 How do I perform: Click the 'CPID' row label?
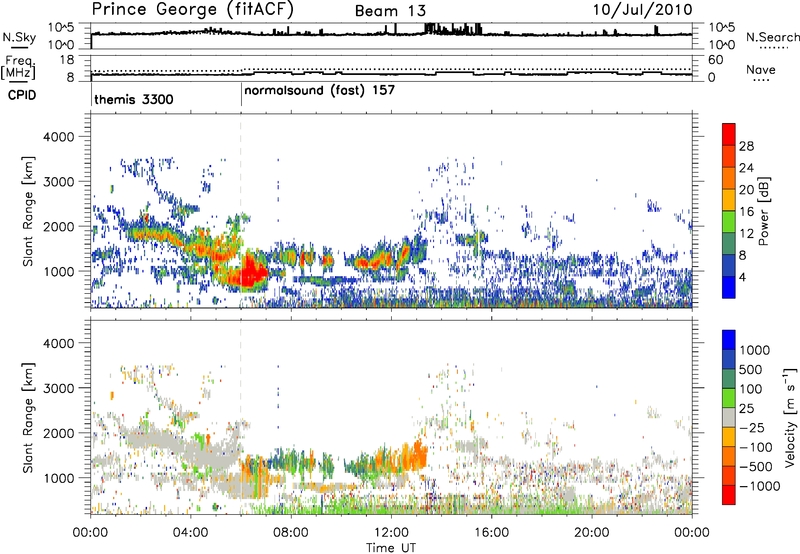tap(22, 95)
